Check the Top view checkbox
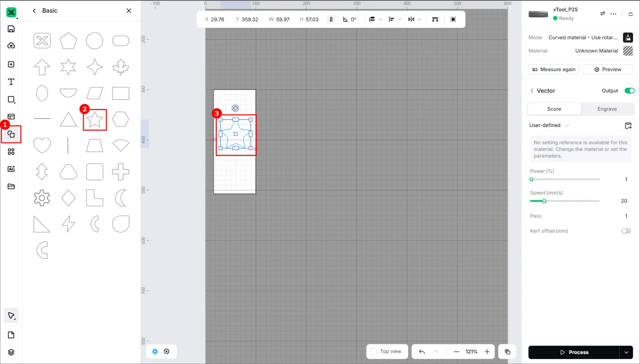Image resolution: width=640 pixels, height=364 pixels. pyautogui.click(x=373, y=352)
